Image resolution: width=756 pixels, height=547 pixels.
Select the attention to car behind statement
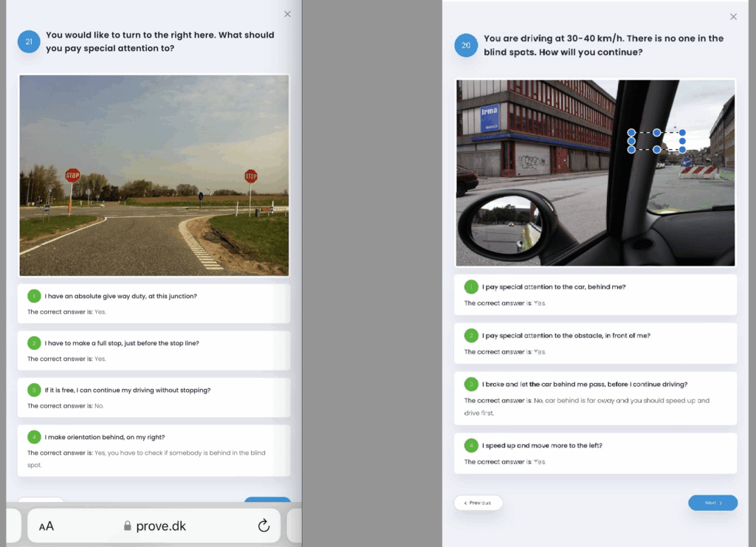click(x=554, y=286)
